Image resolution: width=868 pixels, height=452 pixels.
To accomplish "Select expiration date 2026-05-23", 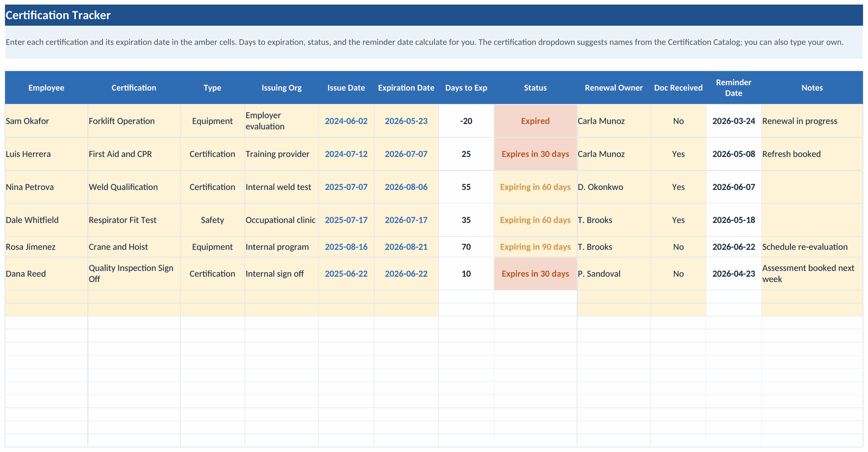I will (x=406, y=121).
